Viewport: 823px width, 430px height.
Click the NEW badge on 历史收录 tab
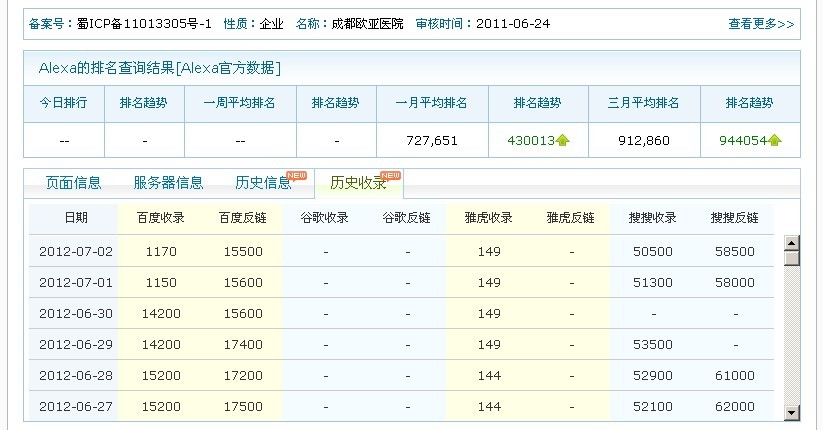coord(390,175)
